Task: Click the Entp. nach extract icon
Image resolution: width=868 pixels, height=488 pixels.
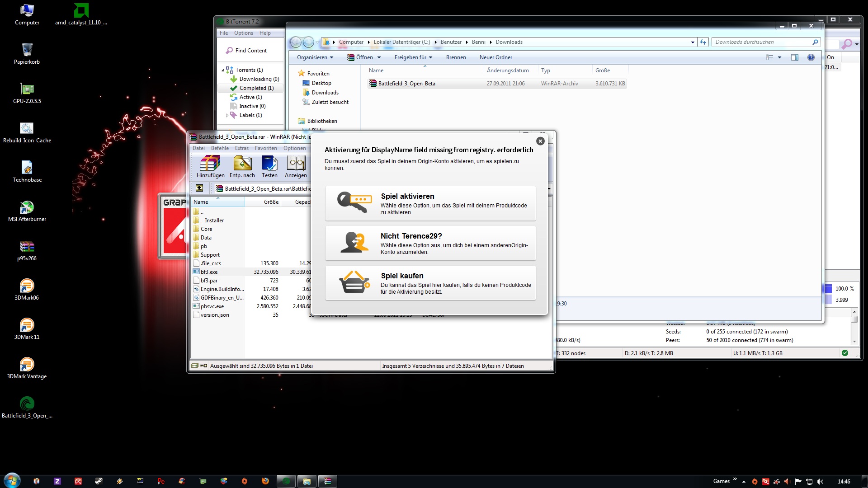Action: [x=242, y=166]
